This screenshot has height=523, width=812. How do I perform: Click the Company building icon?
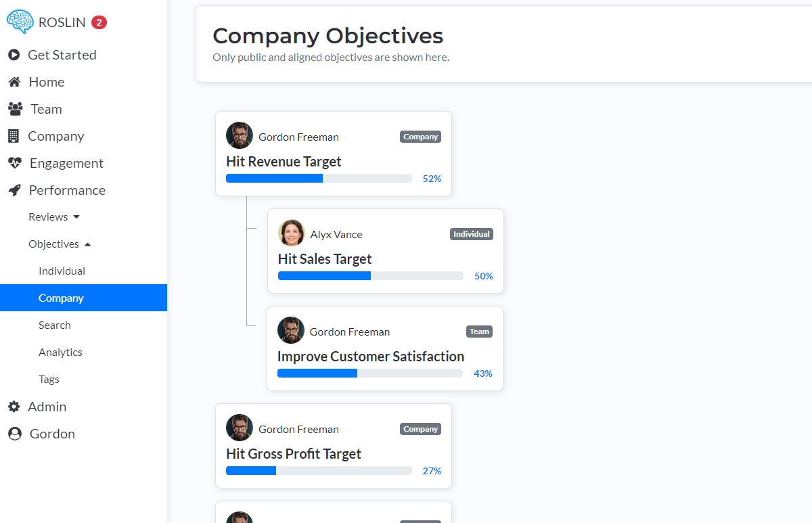[14, 136]
